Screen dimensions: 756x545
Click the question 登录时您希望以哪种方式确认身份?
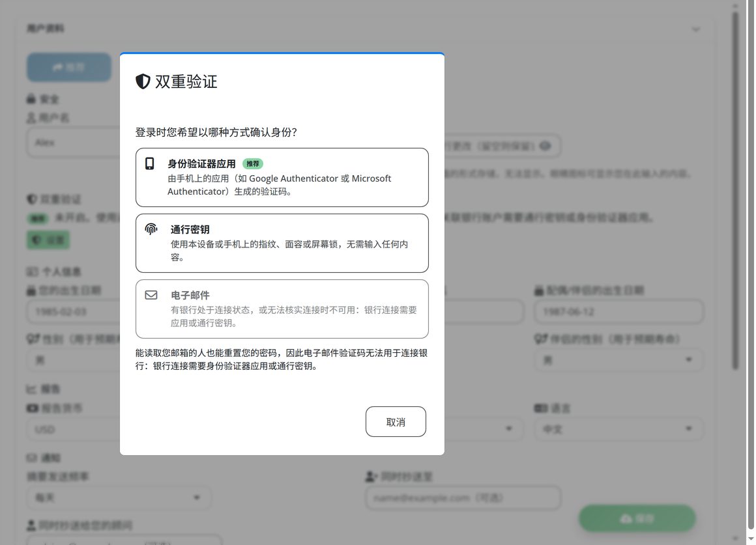(216, 132)
